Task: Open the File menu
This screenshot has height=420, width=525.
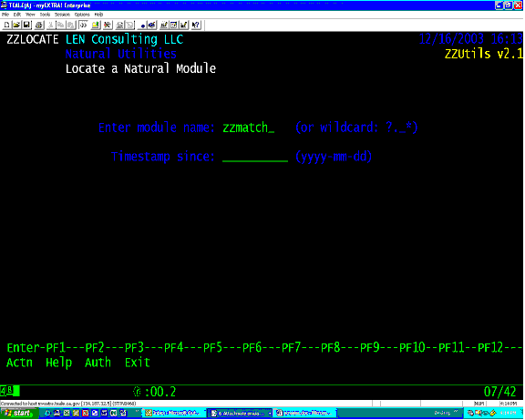Action: [x=5, y=15]
